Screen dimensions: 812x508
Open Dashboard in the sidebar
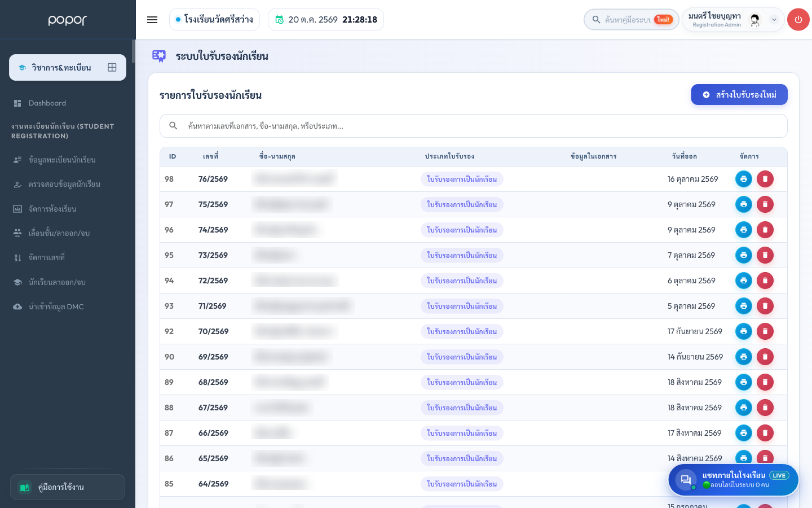[x=47, y=103]
